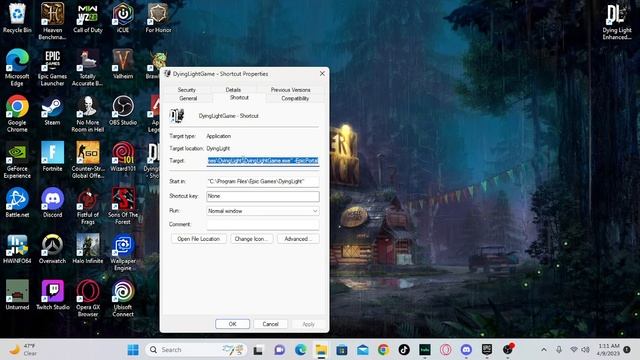Open volume control in system tray
The width and height of the screenshot is (640, 360).
[x=585, y=350]
